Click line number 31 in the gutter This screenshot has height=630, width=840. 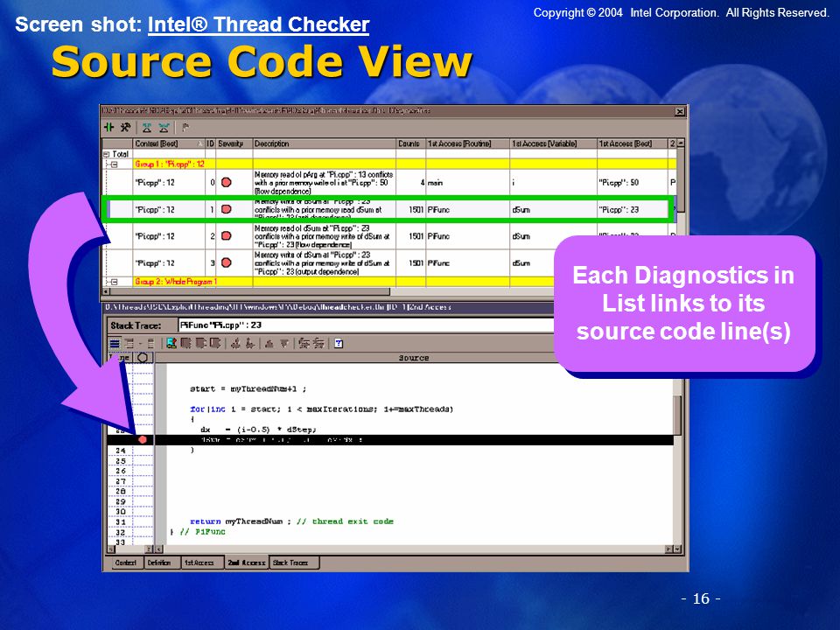pos(121,521)
